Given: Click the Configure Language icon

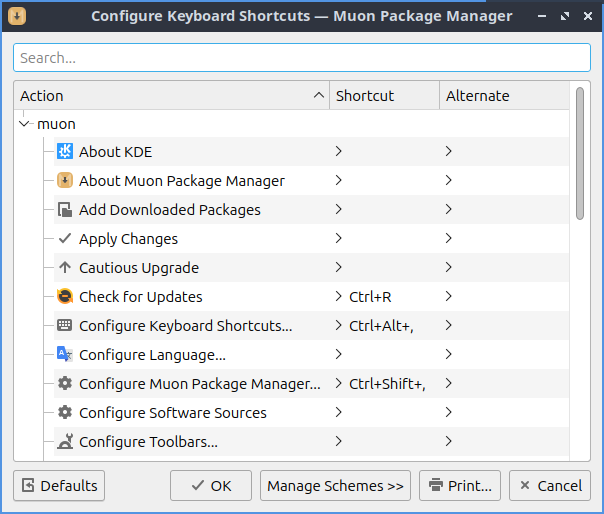Looking at the screenshot, I should click(x=65, y=355).
